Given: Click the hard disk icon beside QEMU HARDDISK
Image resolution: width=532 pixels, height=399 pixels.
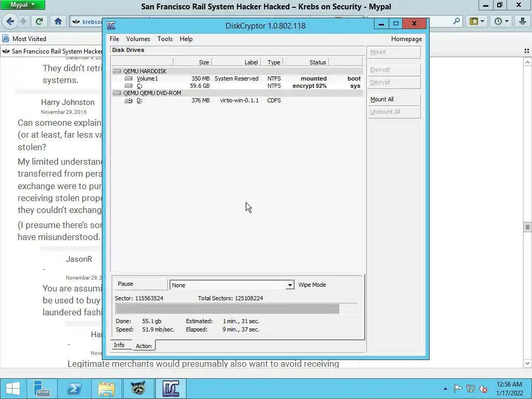Looking at the screenshot, I should [x=117, y=71].
